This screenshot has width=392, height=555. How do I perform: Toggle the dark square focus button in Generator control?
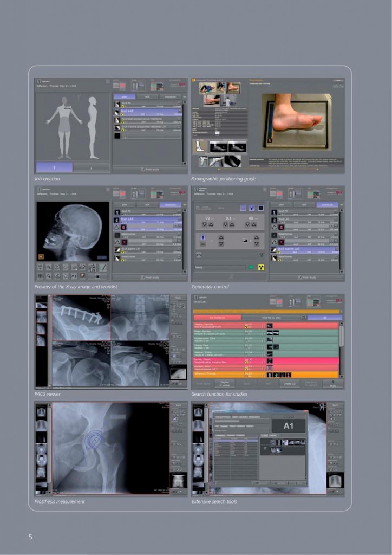pos(260,208)
